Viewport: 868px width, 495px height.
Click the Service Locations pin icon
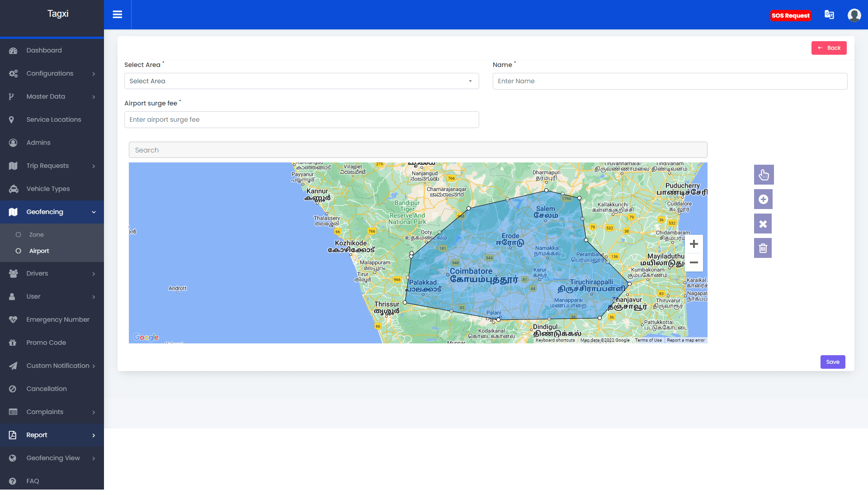(12, 120)
